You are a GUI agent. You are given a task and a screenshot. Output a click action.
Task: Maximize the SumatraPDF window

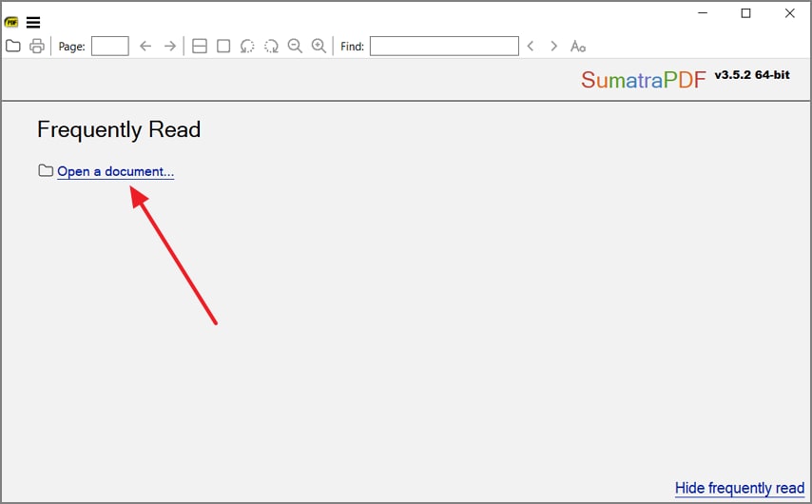pyautogui.click(x=745, y=13)
